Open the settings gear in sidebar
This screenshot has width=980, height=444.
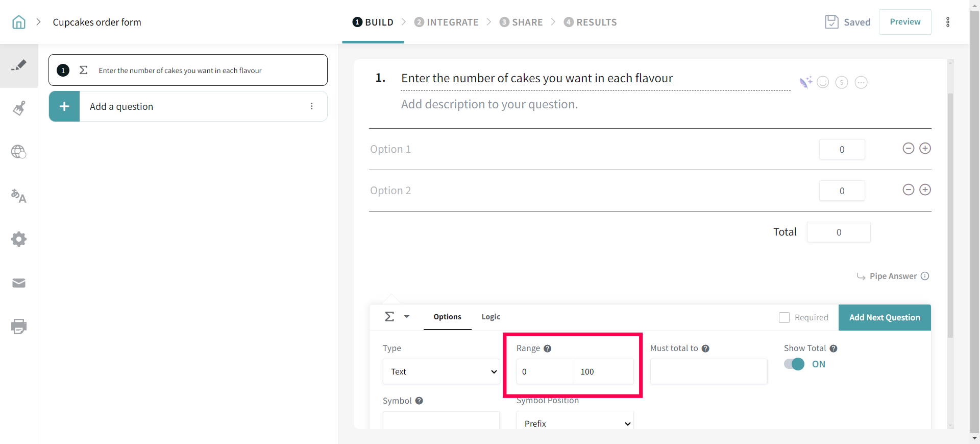tap(19, 239)
